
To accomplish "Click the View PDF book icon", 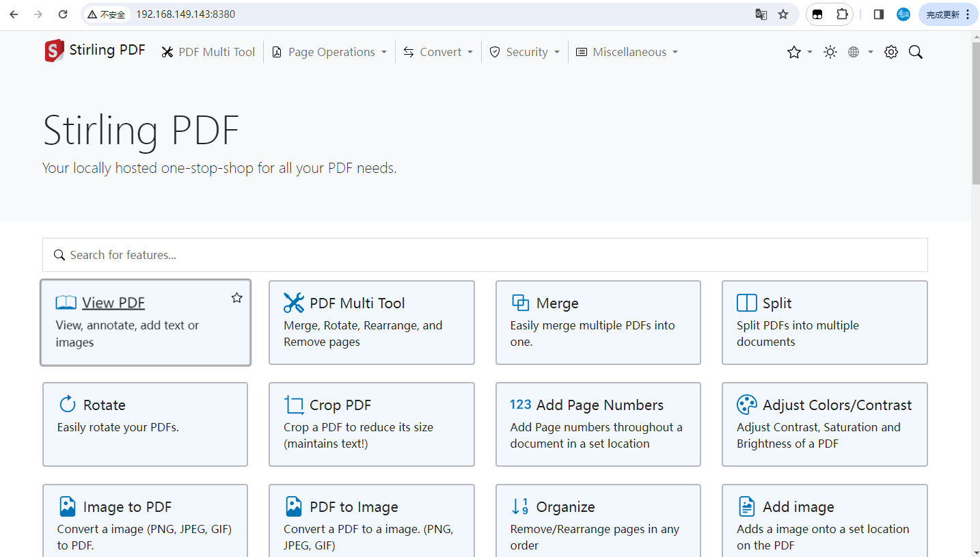I will point(66,303).
